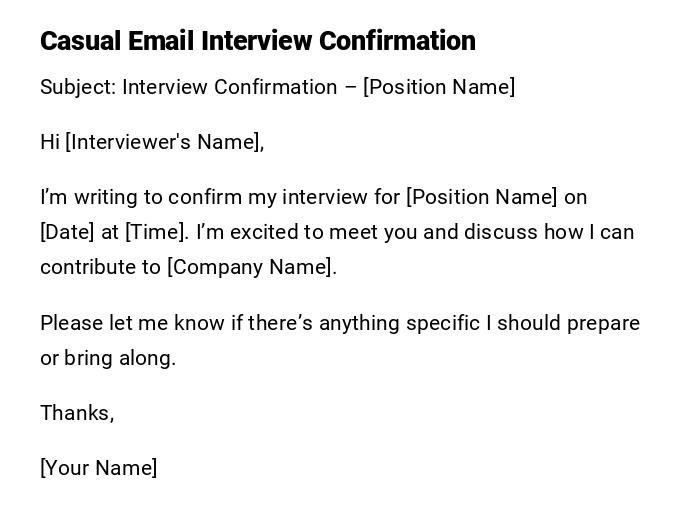
Task: Click the '[Company Name]' placeholder
Action: click(251, 267)
